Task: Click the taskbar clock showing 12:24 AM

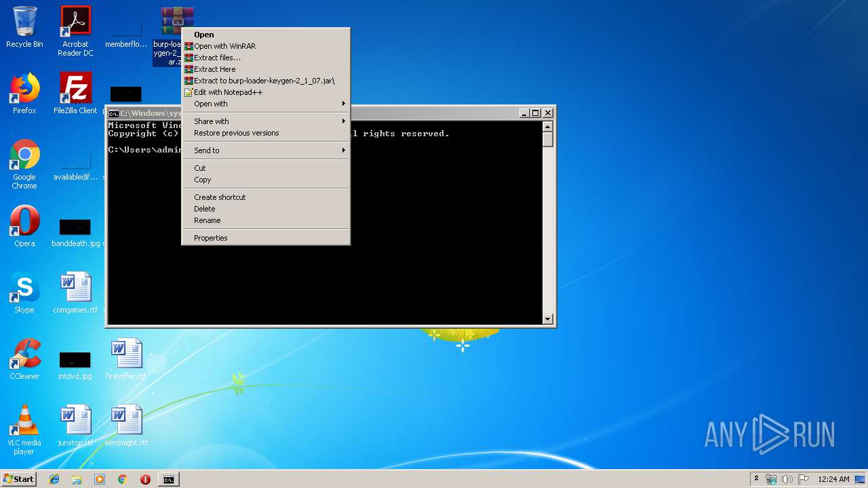Action: [x=833, y=479]
